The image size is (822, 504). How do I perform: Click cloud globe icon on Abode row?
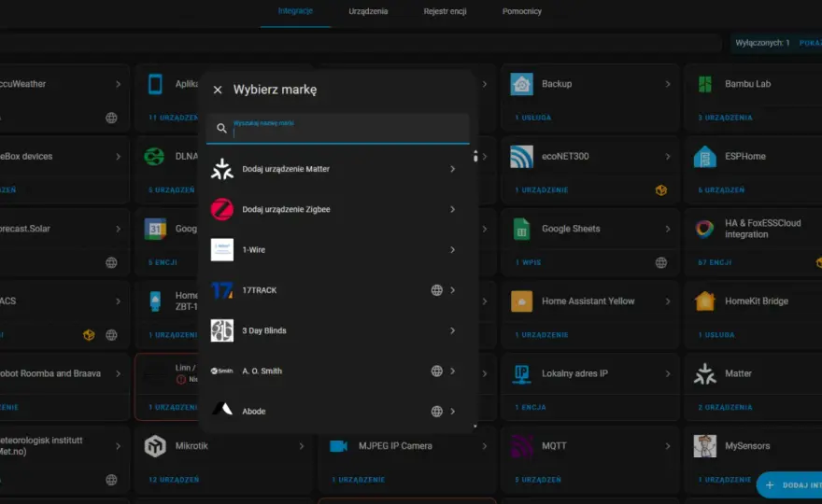(437, 412)
